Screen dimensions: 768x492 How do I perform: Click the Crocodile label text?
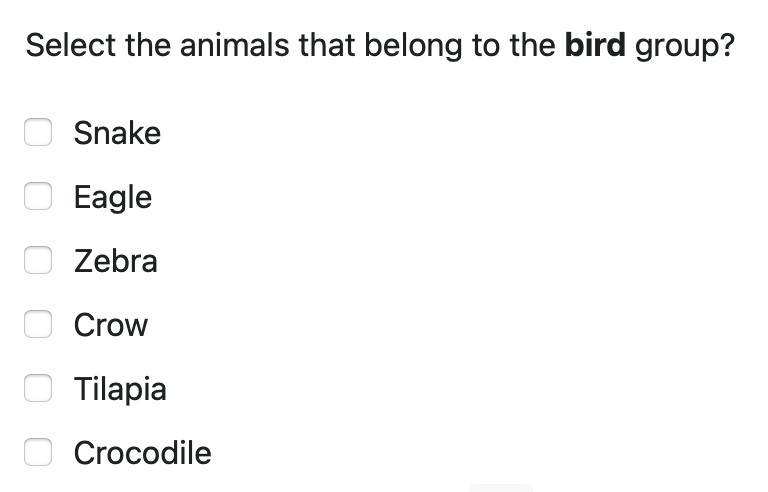click(x=143, y=453)
